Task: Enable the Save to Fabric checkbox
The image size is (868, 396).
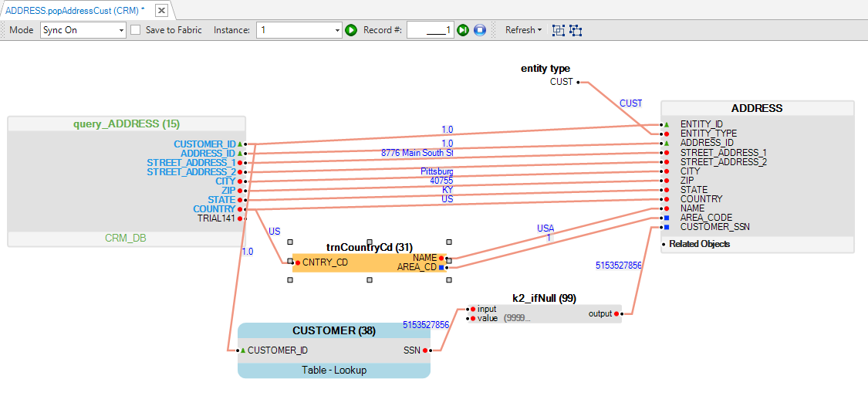Action: pyautogui.click(x=136, y=30)
